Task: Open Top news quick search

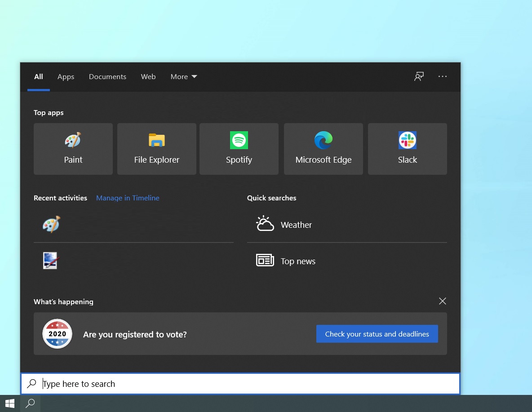Action: click(x=297, y=261)
